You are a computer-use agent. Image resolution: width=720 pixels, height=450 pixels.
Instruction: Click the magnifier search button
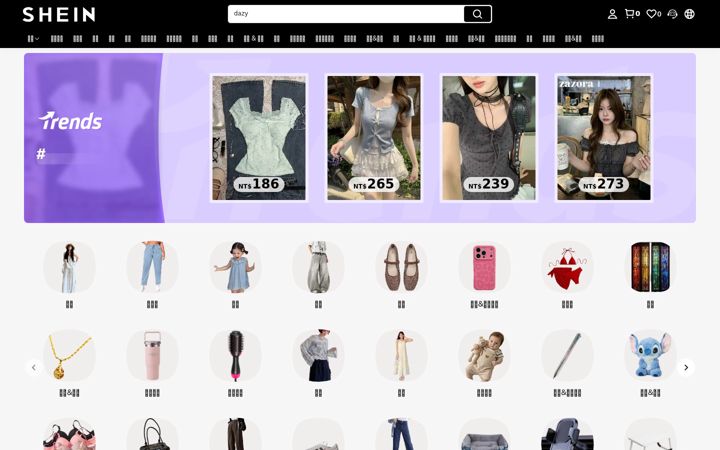click(478, 14)
